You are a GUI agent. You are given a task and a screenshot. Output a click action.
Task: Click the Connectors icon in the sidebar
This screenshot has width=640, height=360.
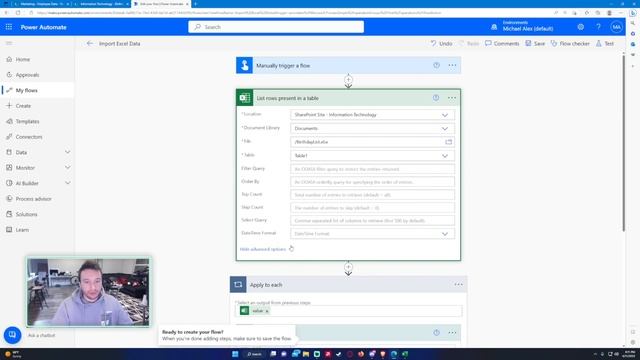[x=9, y=137]
